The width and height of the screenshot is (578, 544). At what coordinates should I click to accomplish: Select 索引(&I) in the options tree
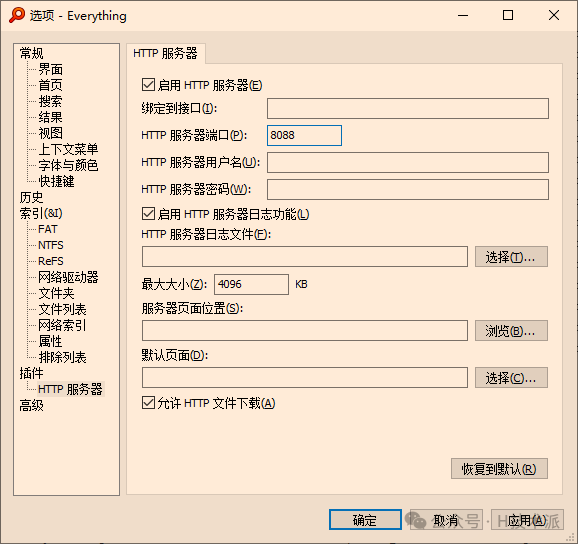pos(41,213)
